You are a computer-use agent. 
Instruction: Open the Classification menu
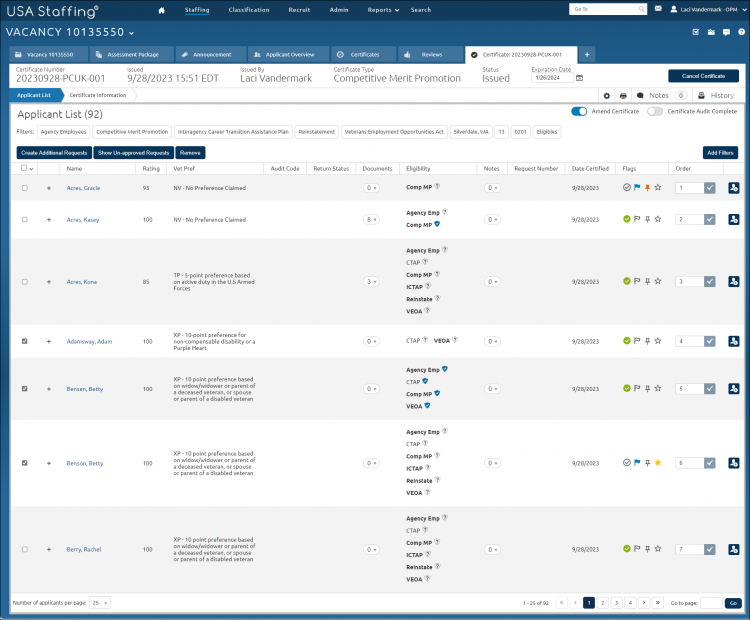(x=249, y=10)
